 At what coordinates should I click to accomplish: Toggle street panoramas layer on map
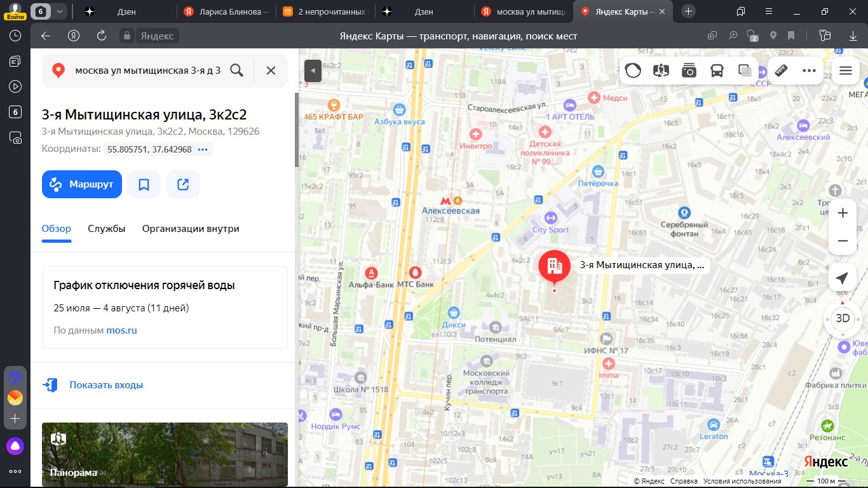click(x=661, y=71)
